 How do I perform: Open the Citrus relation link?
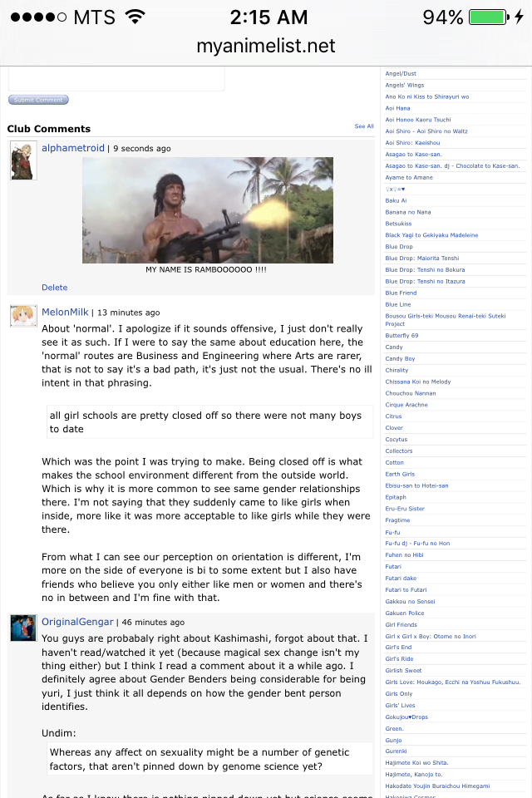point(393,416)
